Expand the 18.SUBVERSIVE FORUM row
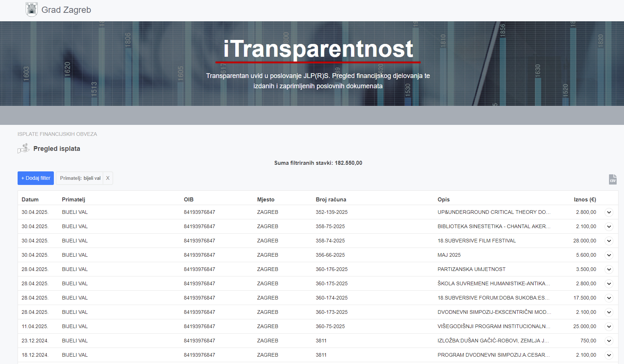624x364 pixels. click(x=609, y=298)
